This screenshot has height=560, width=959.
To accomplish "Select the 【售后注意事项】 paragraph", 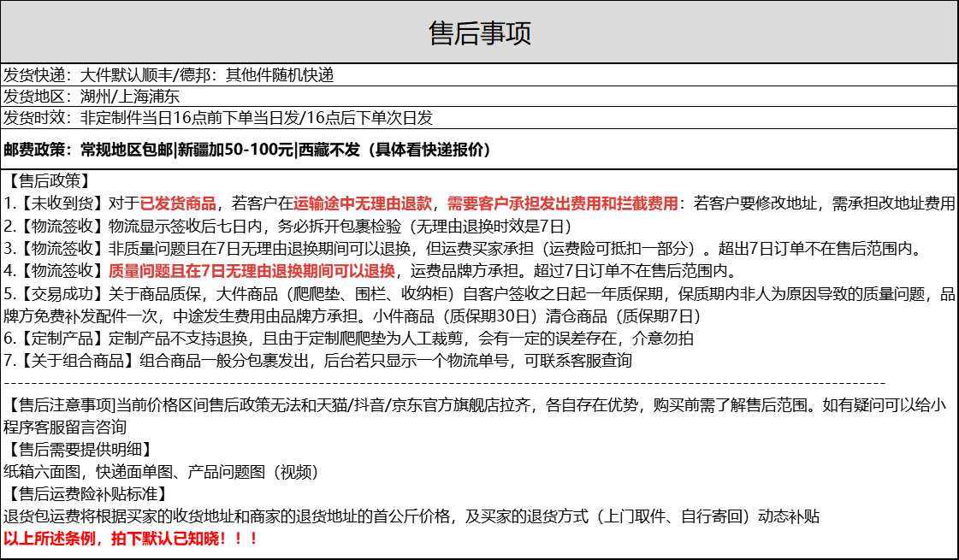I will pyautogui.click(x=475, y=416).
